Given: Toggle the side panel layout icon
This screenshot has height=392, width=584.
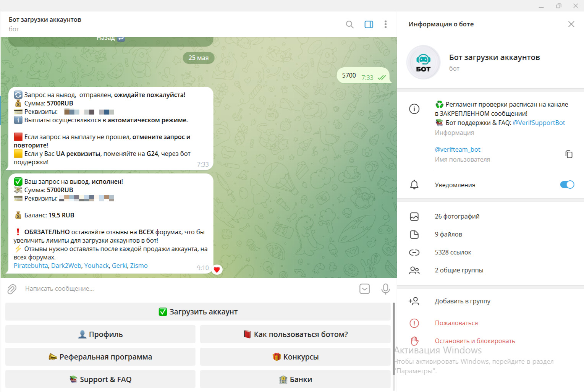Looking at the screenshot, I should pos(369,24).
